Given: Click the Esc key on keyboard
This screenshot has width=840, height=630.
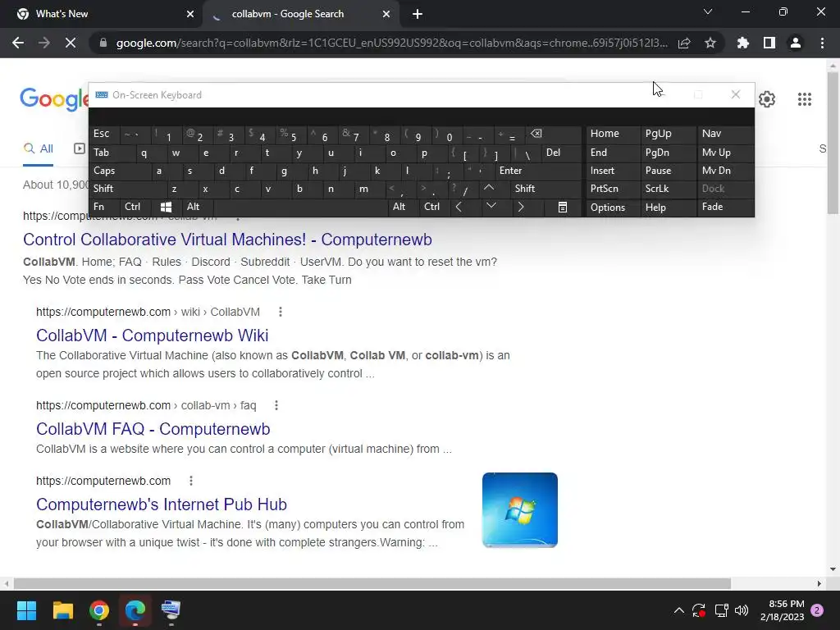Looking at the screenshot, I should click(105, 134).
